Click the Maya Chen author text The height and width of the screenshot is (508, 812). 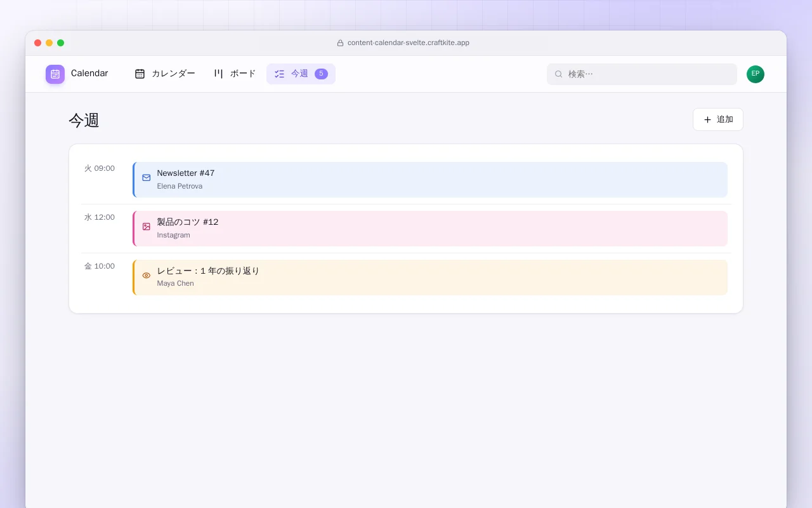175,283
